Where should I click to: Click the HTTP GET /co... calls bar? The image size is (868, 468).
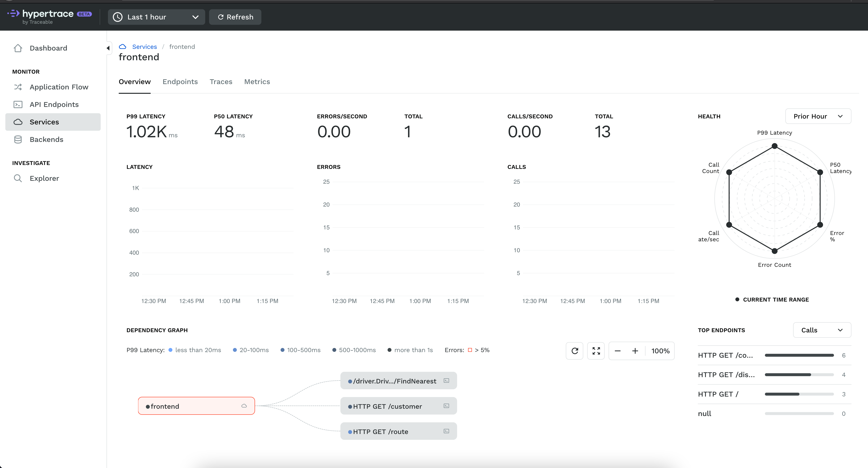pos(799,355)
